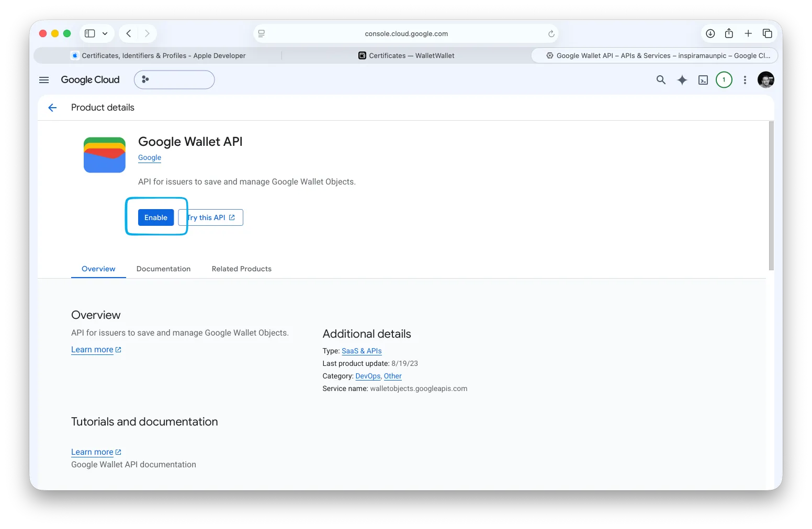812x529 pixels.
Task: Open the project picker in the header
Action: tap(174, 80)
